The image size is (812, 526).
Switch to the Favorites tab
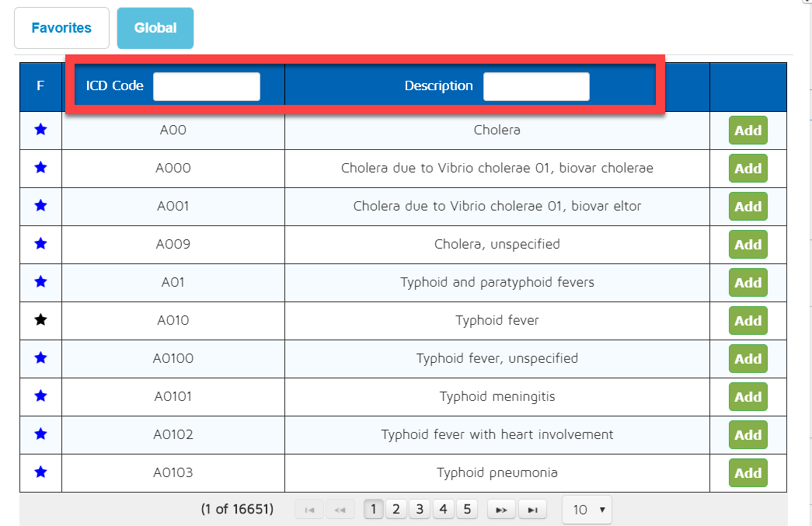(61, 28)
